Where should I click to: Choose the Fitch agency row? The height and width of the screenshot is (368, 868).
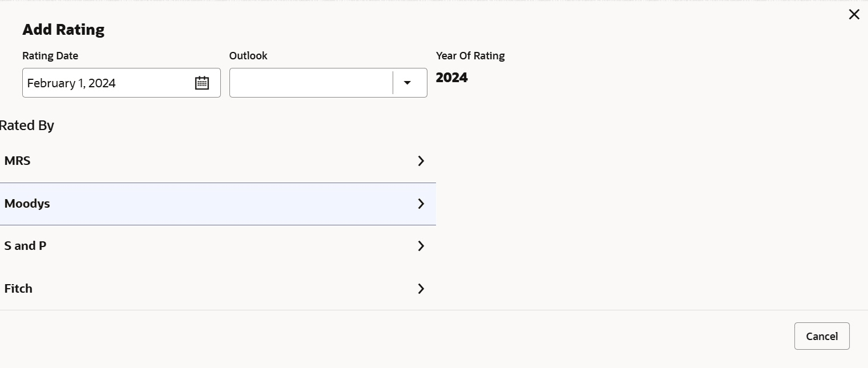(19, 289)
